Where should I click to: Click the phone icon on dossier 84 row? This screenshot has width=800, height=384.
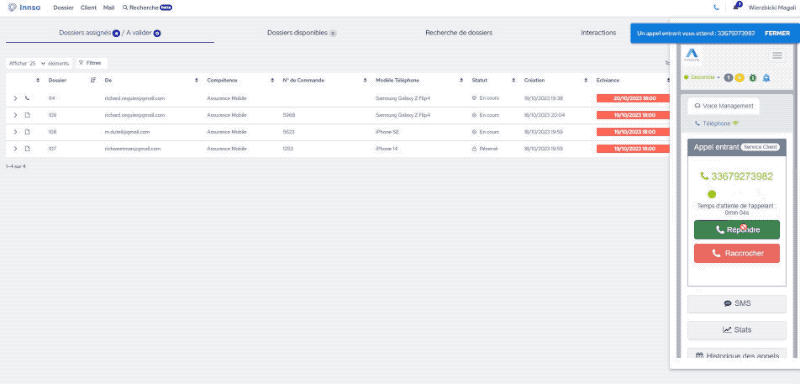pyautogui.click(x=27, y=98)
